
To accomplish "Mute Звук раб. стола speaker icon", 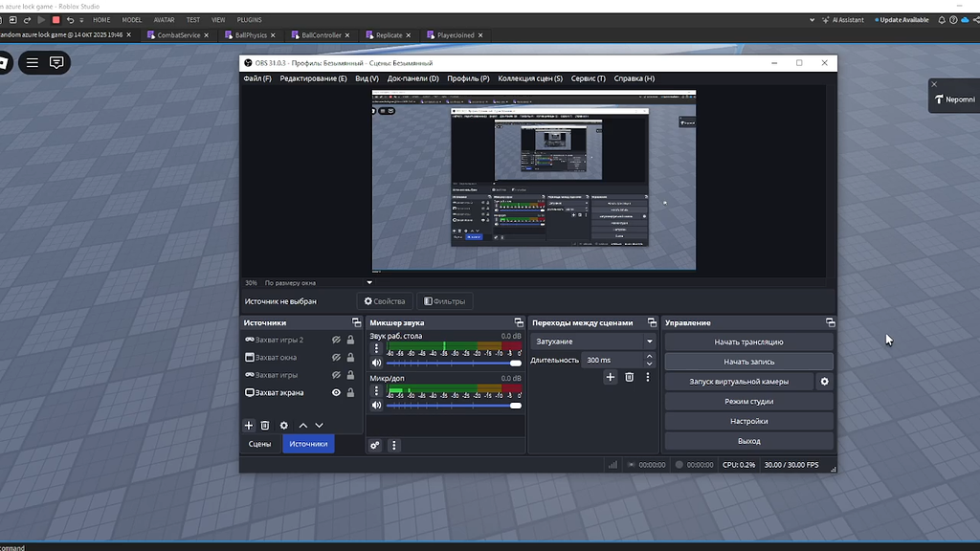I will [x=376, y=363].
